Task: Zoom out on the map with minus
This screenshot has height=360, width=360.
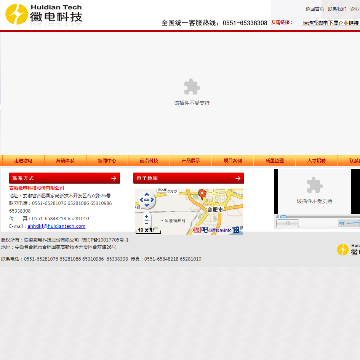Action: point(147,223)
